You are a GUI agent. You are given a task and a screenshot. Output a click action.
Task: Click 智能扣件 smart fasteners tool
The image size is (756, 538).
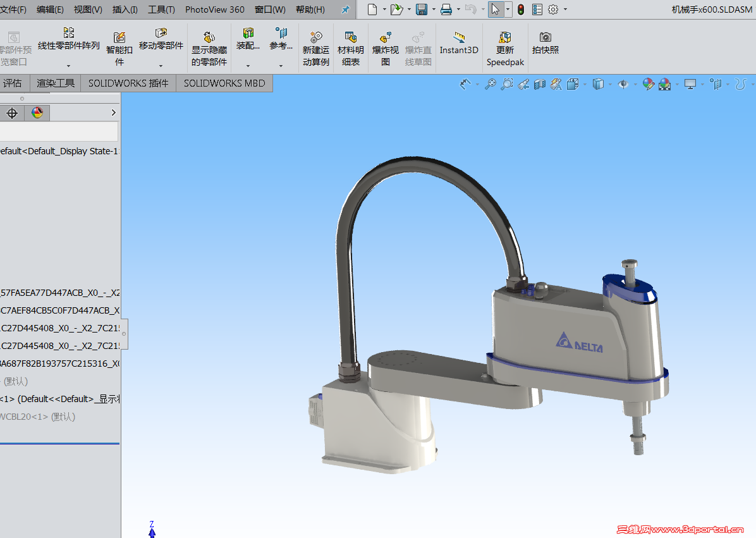pos(119,49)
